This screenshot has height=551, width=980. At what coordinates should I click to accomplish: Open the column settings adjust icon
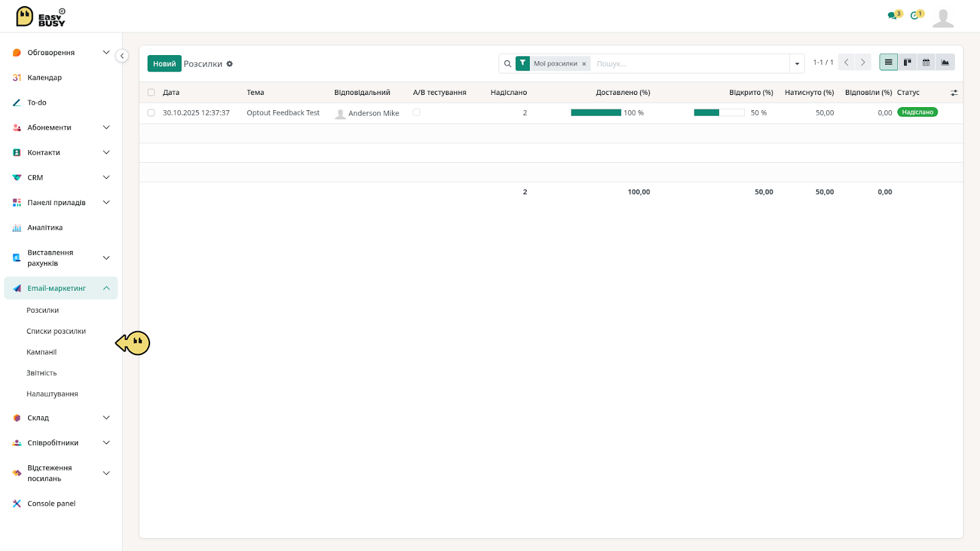pos(954,92)
